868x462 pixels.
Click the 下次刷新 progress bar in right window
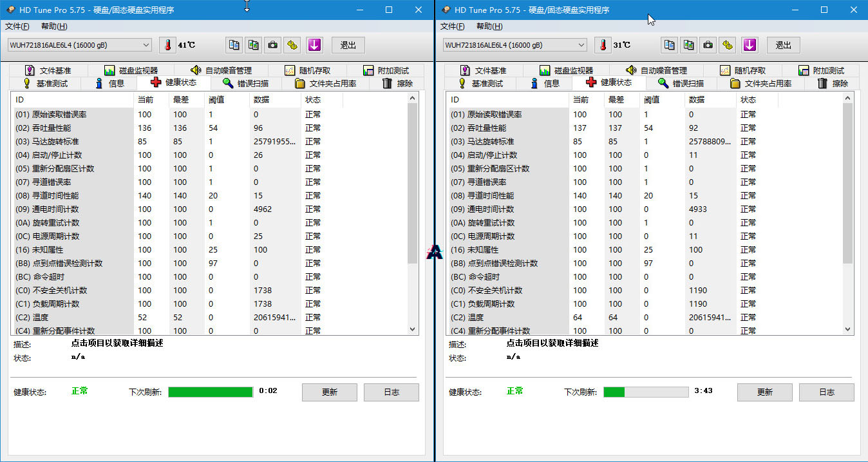(645, 392)
